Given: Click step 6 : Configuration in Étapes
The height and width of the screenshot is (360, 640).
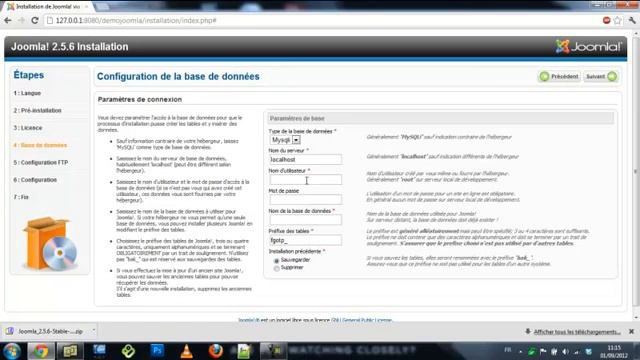Looking at the screenshot, I should tap(35, 180).
